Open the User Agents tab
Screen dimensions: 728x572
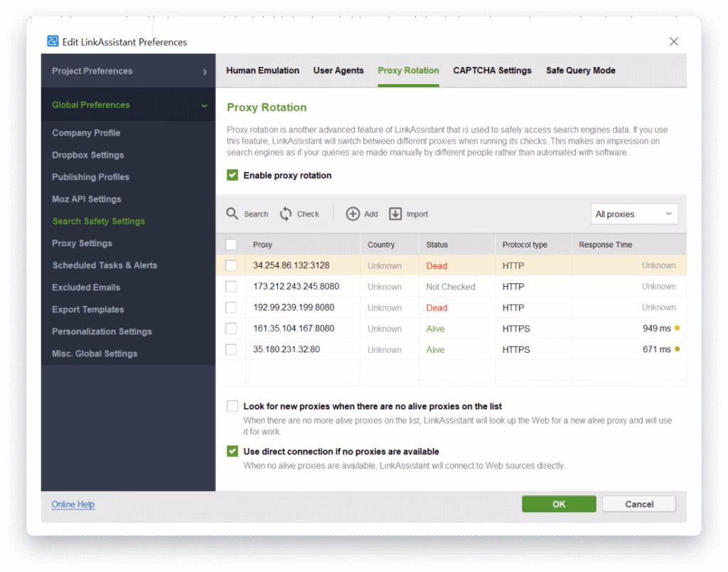[x=338, y=70]
